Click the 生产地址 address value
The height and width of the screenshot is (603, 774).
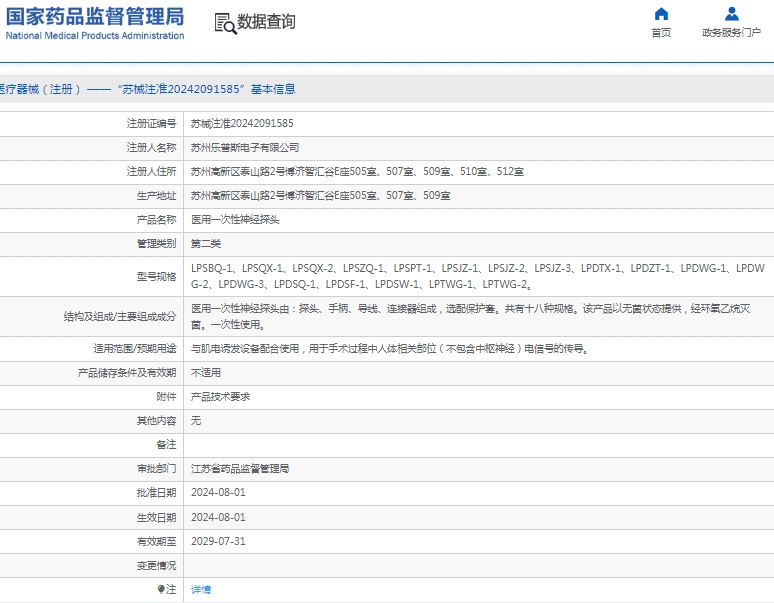tap(320, 195)
